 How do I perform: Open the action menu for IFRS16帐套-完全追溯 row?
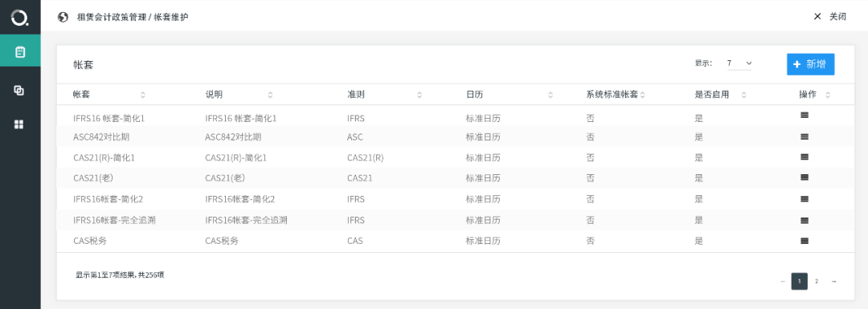(805, 220)
